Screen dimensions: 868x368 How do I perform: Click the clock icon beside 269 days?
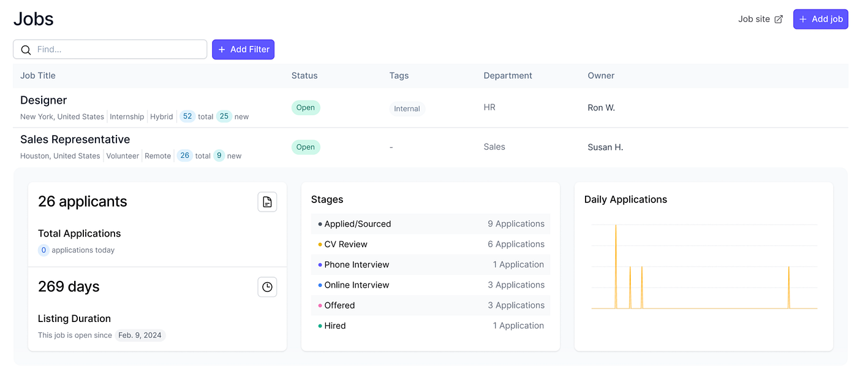[x=267, y=287]
